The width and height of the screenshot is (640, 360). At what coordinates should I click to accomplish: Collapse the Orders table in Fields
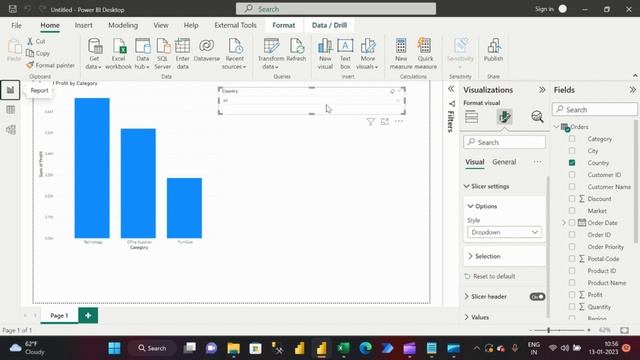tap(557, 127)
